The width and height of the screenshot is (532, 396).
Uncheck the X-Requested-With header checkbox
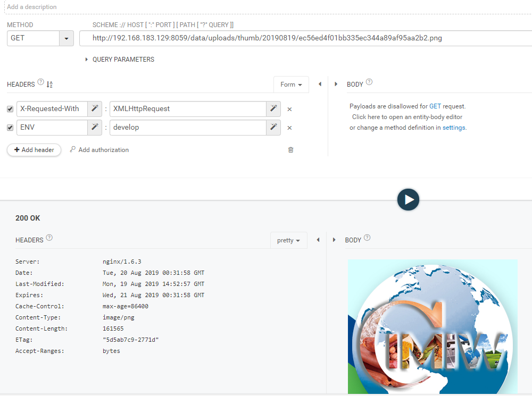[10, 109]
